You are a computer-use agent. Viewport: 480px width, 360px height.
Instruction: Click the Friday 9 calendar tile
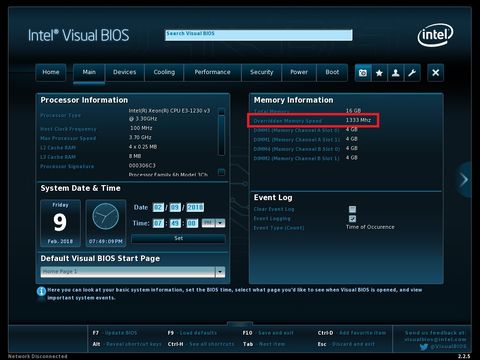[x=60, y=223]
